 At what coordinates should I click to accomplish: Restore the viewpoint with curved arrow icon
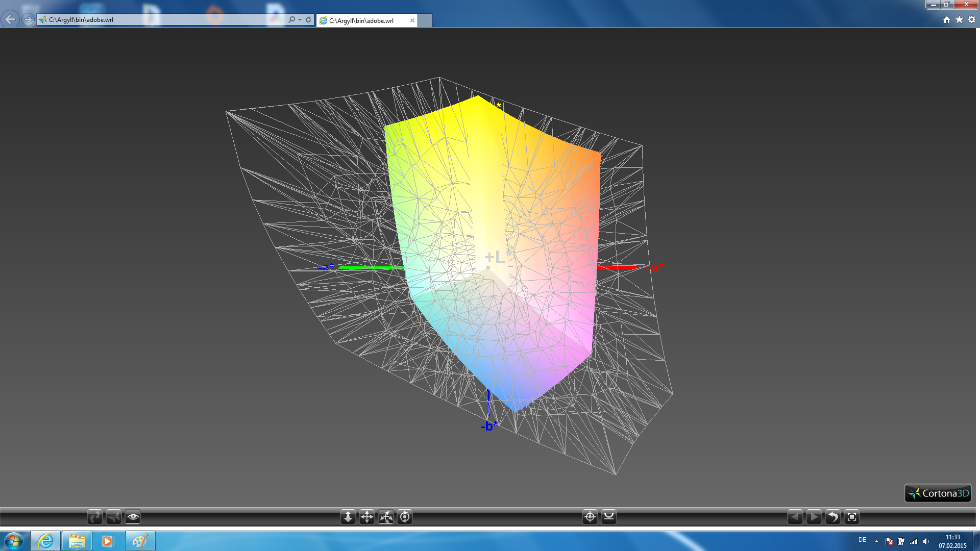832,517
